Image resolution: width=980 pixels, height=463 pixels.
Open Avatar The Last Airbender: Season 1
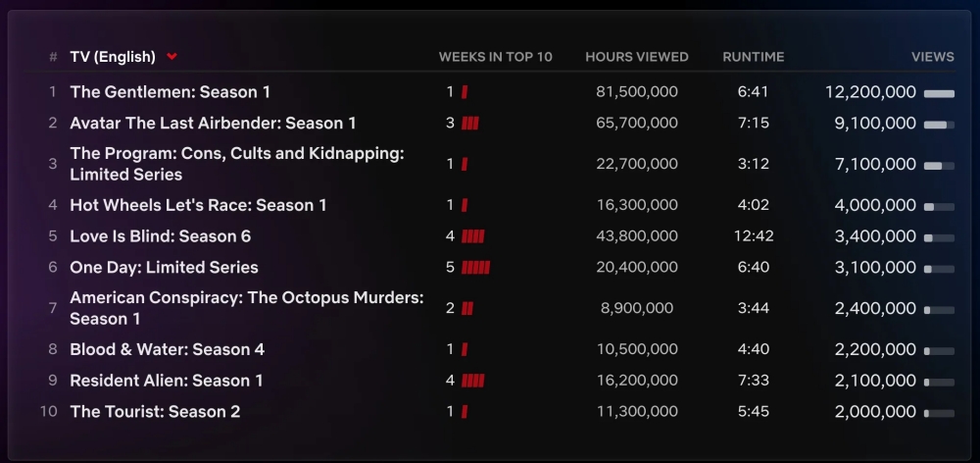click(213, 124)
